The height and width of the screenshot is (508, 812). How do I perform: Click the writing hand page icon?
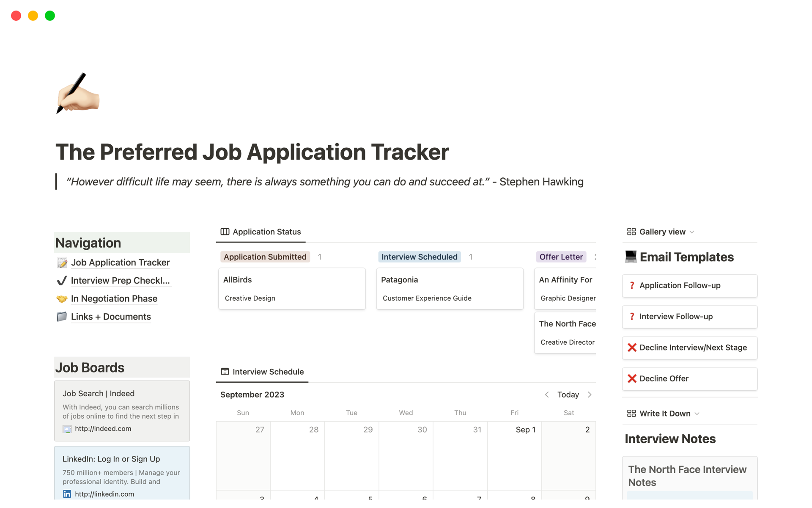point(78,93)
